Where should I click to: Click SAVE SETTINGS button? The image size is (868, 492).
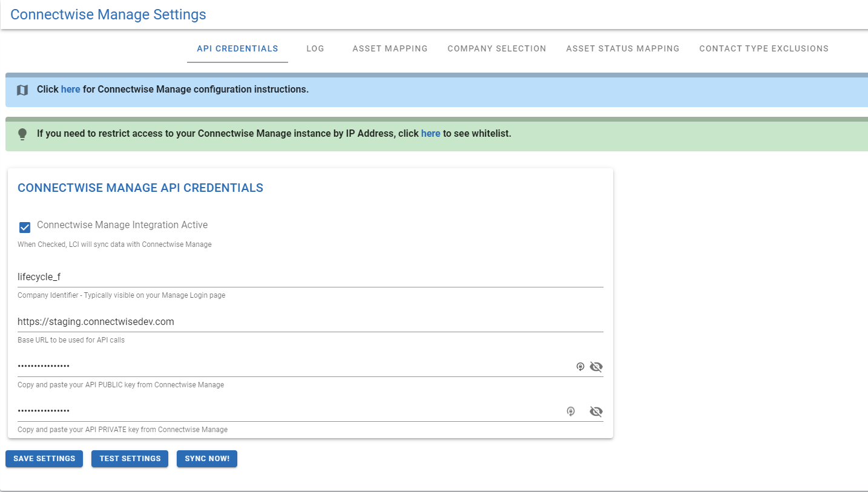tap(44, 459)
